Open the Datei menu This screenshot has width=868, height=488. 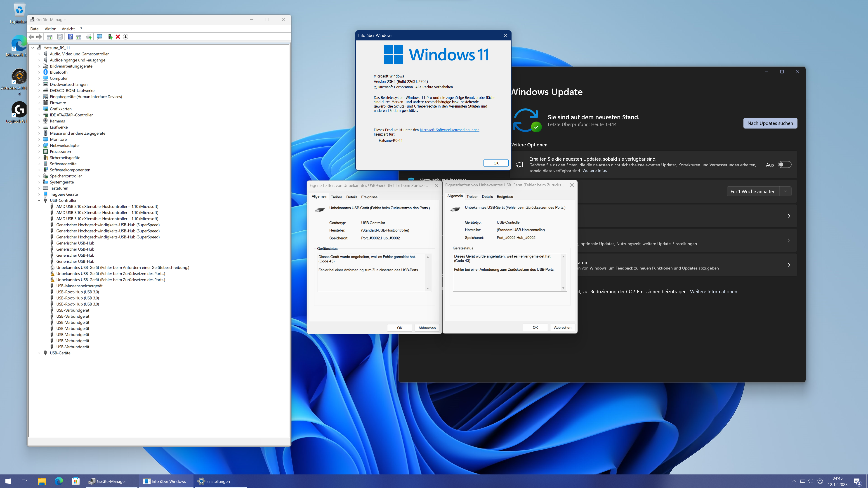(35, 29)
